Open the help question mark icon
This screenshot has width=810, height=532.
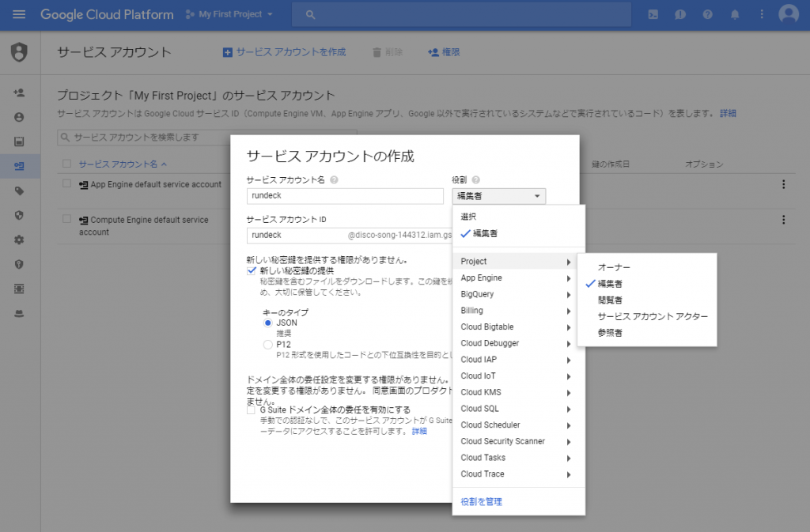click(707, 14)
